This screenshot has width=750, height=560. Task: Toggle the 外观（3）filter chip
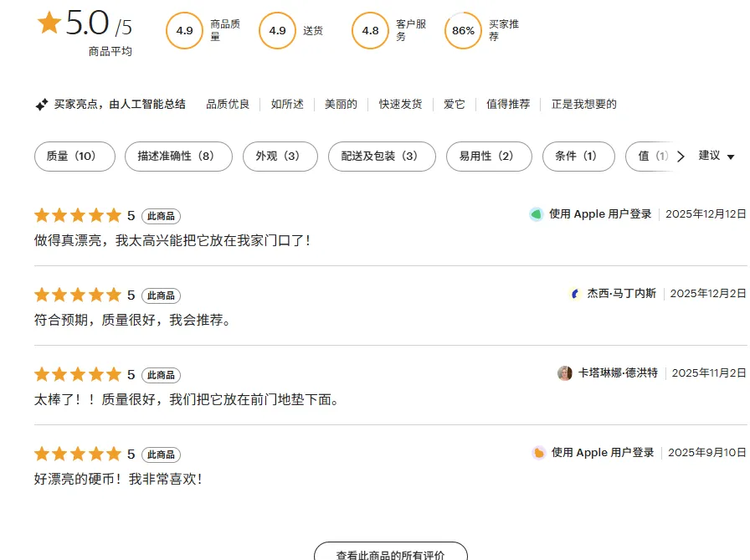280,157
